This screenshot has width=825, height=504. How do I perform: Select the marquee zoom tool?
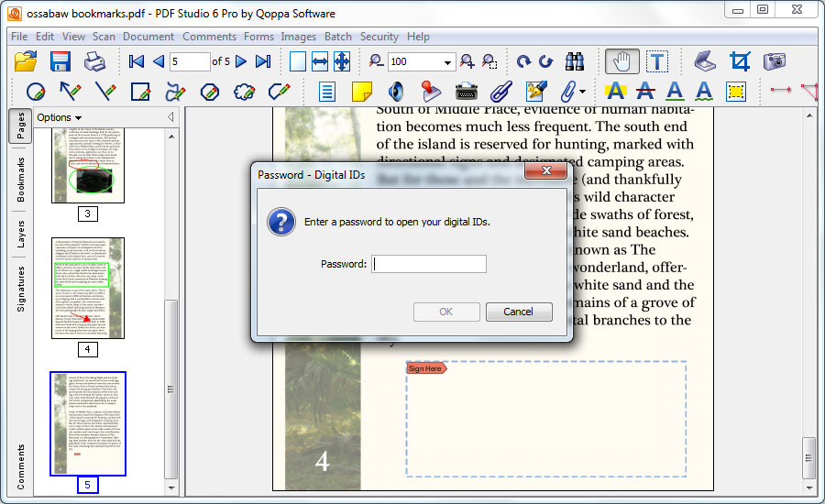[489, 61]
